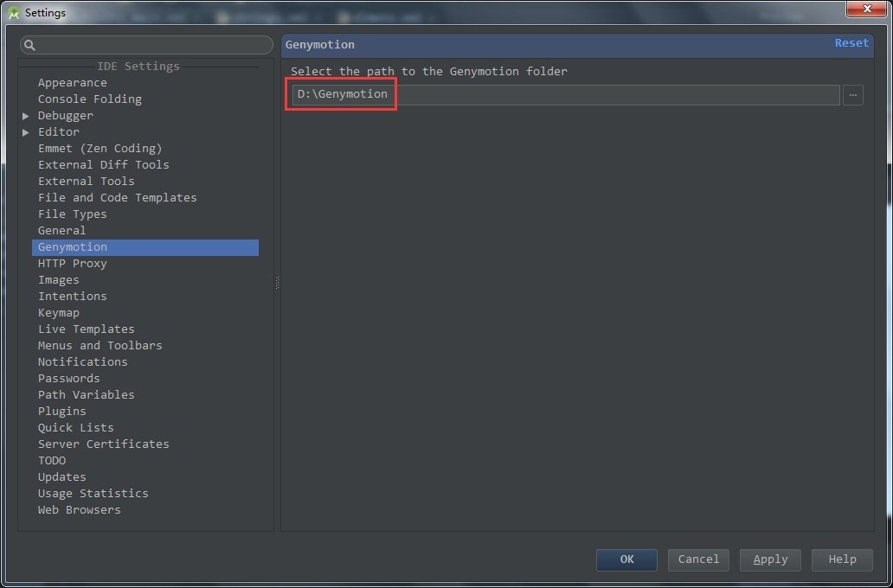Select Keymap in IDE Settings

(59, 313)
